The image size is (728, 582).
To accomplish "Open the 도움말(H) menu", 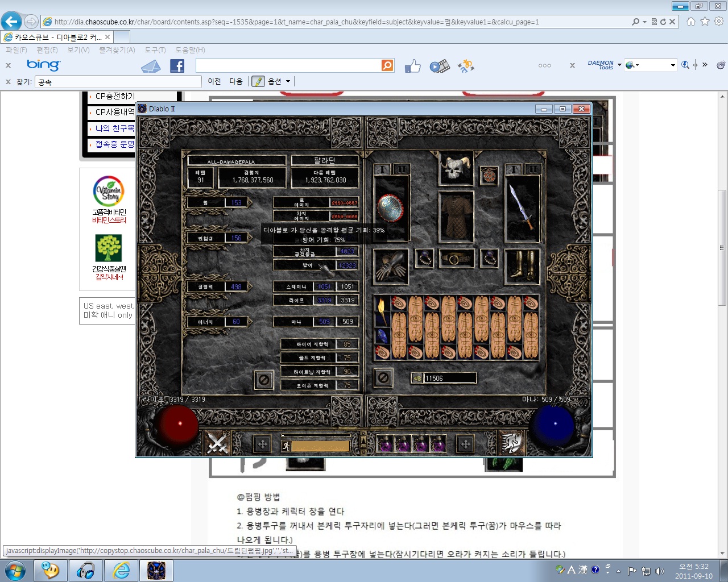I will [190, 50].
